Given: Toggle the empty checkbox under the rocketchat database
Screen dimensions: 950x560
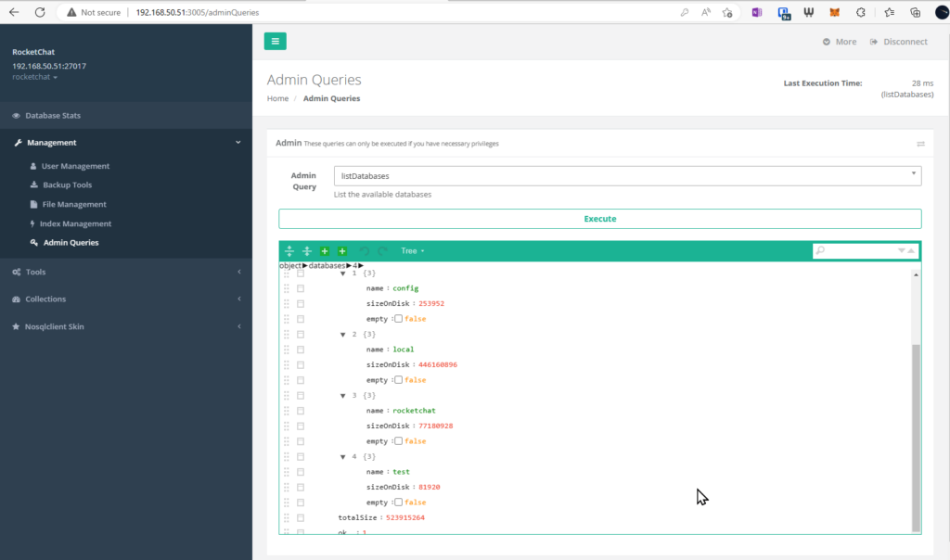Looking at the screenshot, I should point(399,440).
